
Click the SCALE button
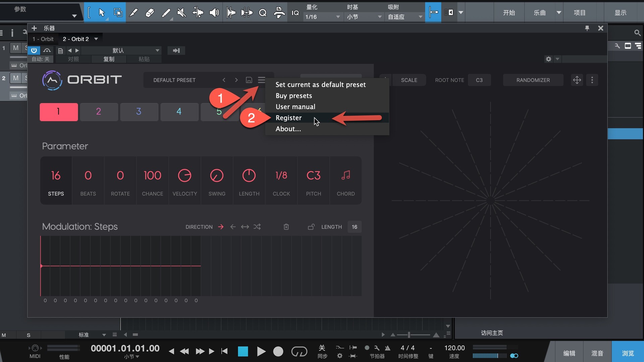[409, 80]
